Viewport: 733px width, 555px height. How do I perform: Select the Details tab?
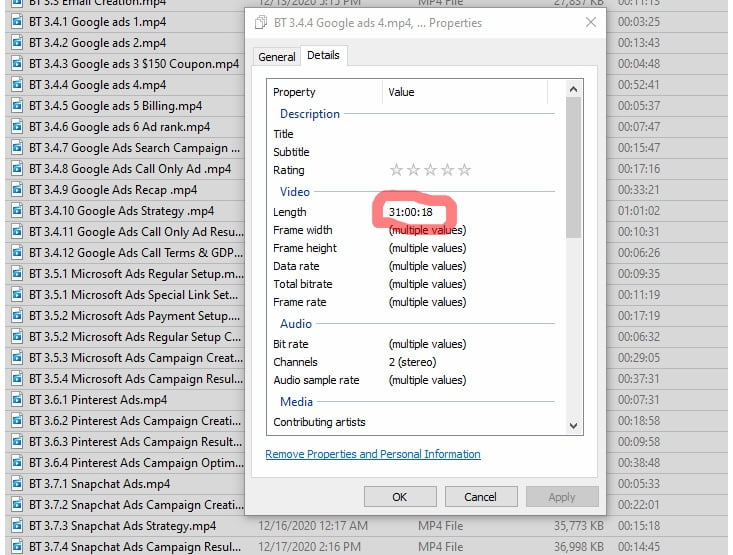click(322, 56)
